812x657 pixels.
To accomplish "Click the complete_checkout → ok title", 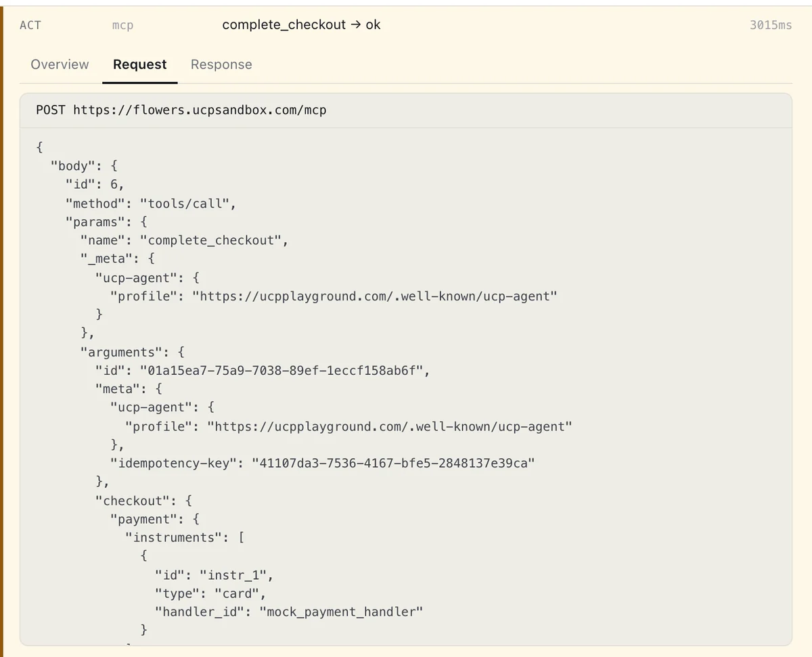I will [x=301, y=25].
